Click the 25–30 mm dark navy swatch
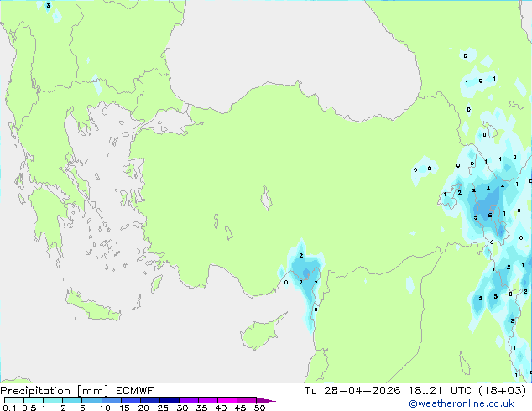 coord(170,400)
